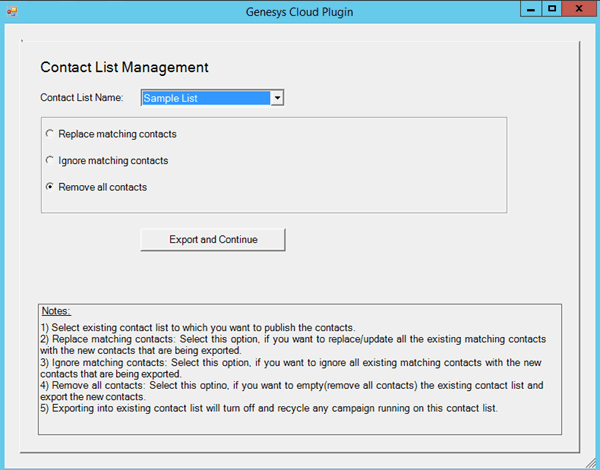
Task: Select the Replace matching contacts option
Action: (51, 134)
